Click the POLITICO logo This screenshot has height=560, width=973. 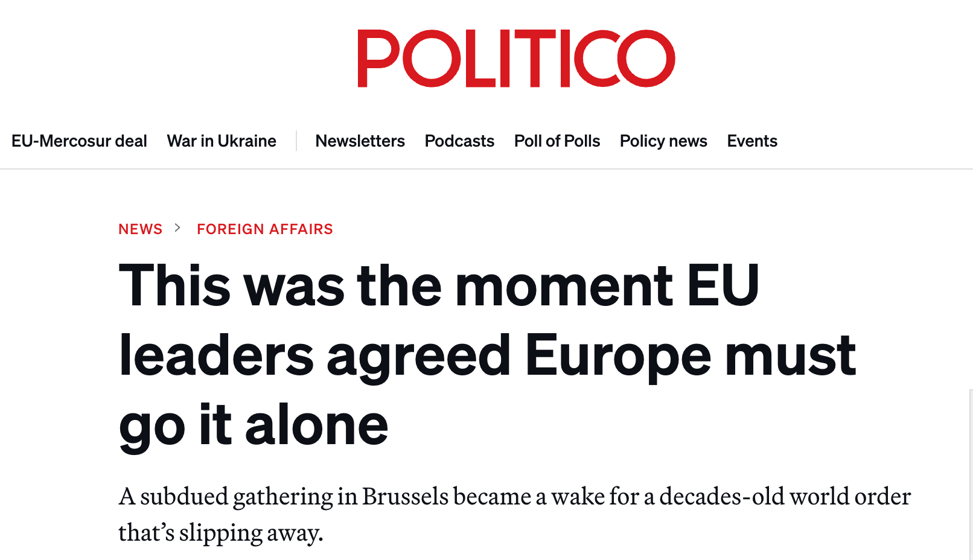516,59
